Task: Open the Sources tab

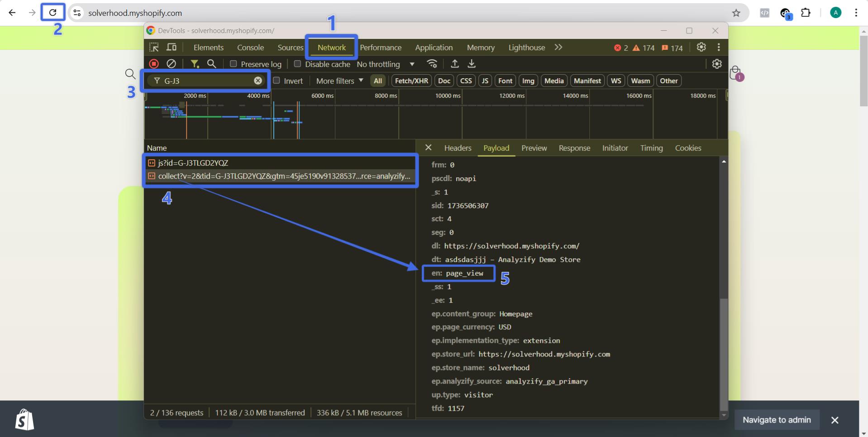Action: click(x=291, y=47)
